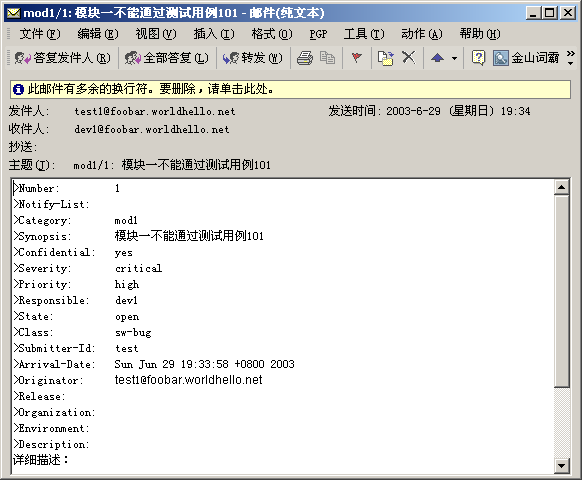Click sender address test1@foobar.worldhello.net
Viewport: 582px width, 480px height.
coord(155,111)
